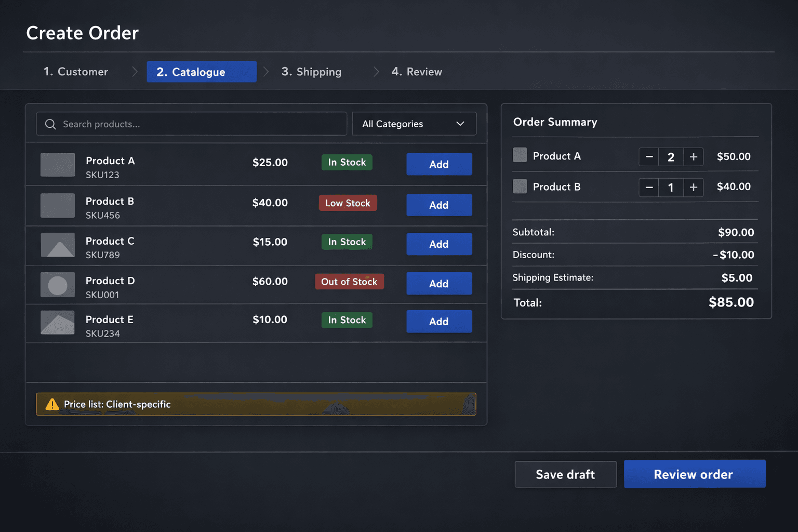Open the Review tab
Screen dimensions: 798x532
[x=417, y=72]
